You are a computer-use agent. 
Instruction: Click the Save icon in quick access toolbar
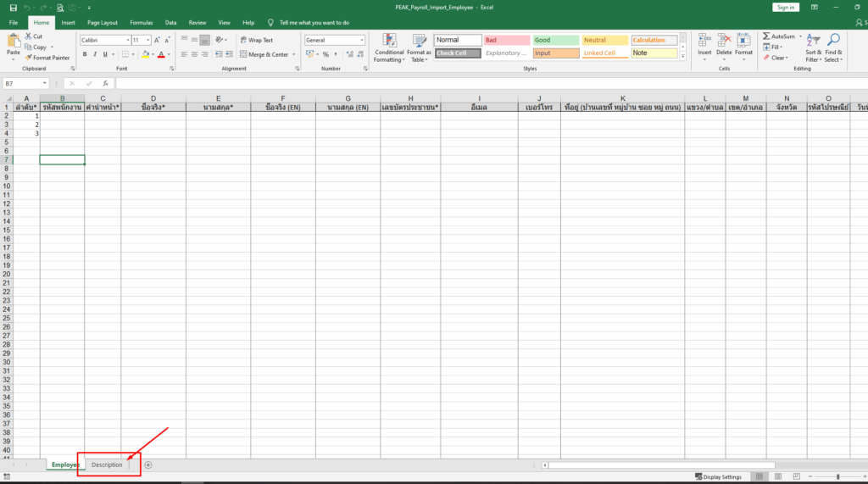click(x=14, y=8)
